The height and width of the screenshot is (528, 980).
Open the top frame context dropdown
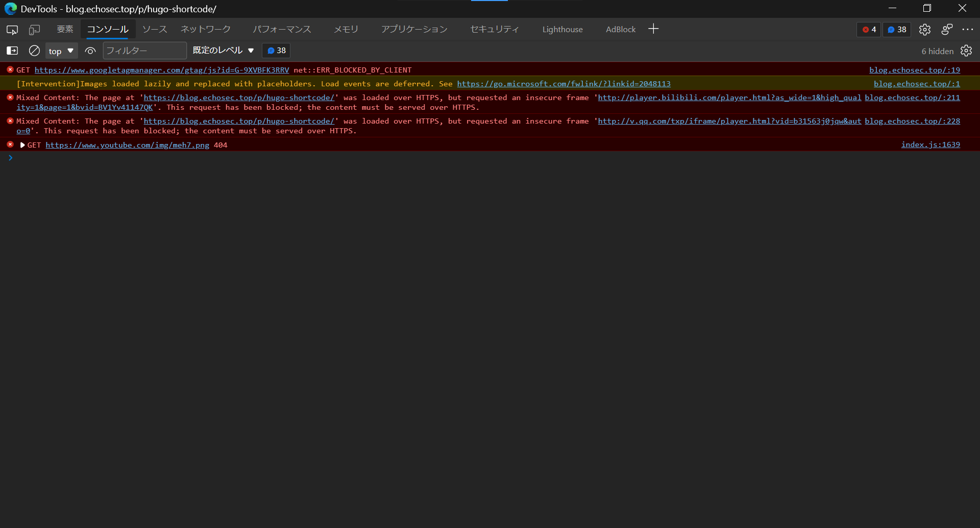[61, 51]
